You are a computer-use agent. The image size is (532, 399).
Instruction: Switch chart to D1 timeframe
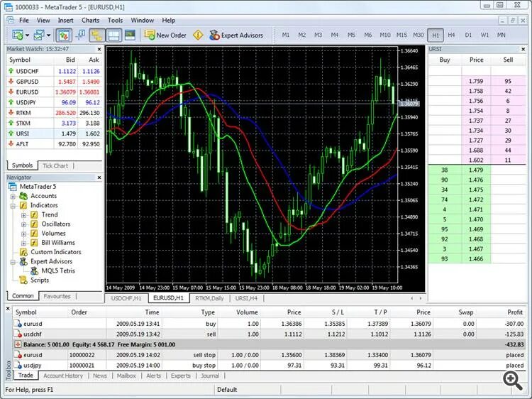coord(468,35)
